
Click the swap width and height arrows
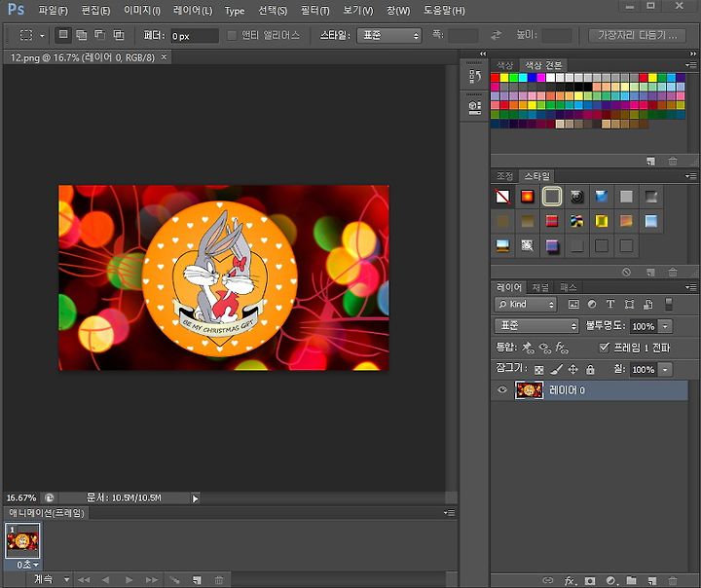[497, 35]
